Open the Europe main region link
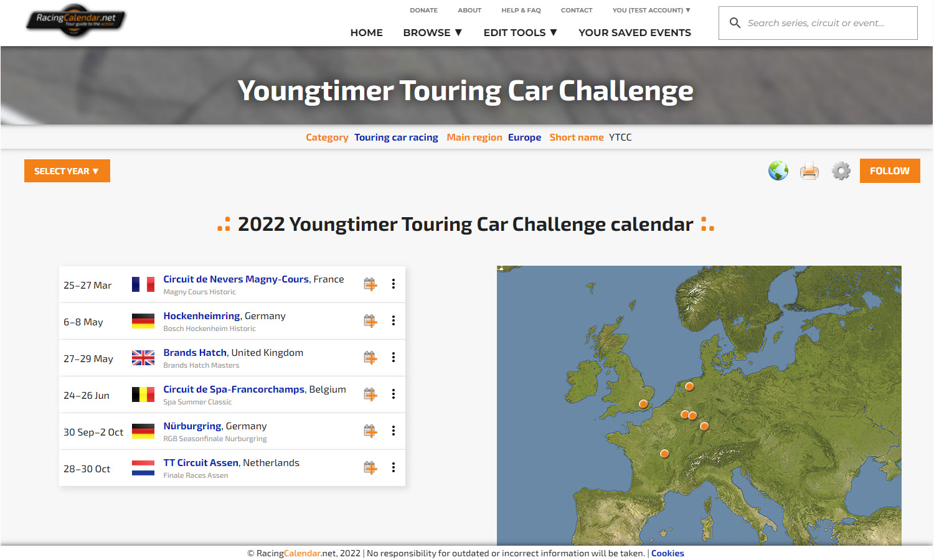 click(524, 138)
